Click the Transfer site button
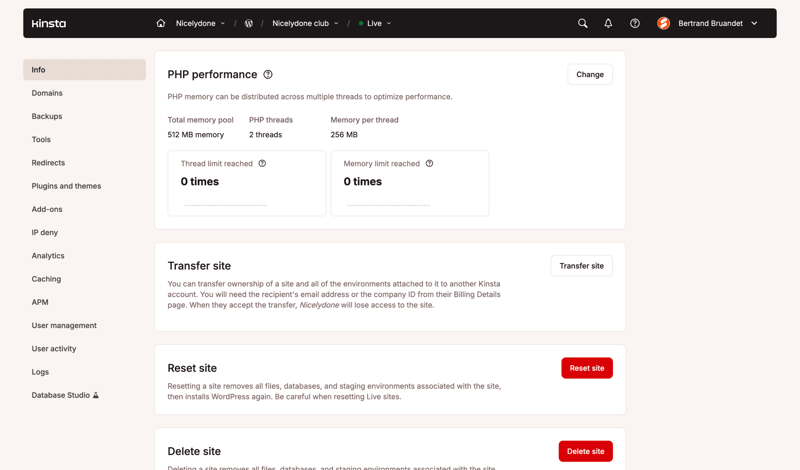 pos(581,266)
